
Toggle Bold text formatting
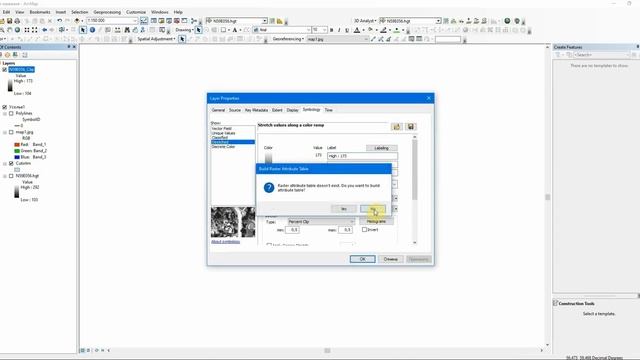tap(331, 30)
